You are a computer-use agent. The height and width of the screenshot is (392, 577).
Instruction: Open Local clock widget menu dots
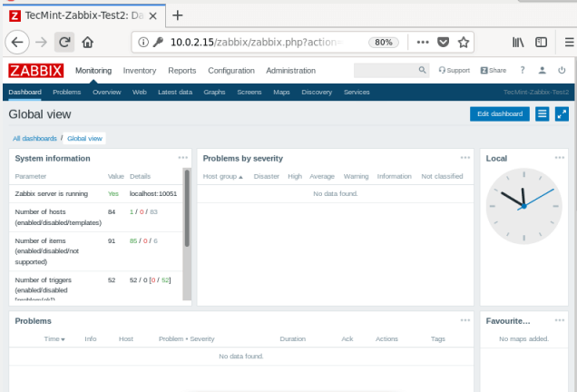click(x=562, y=158)
